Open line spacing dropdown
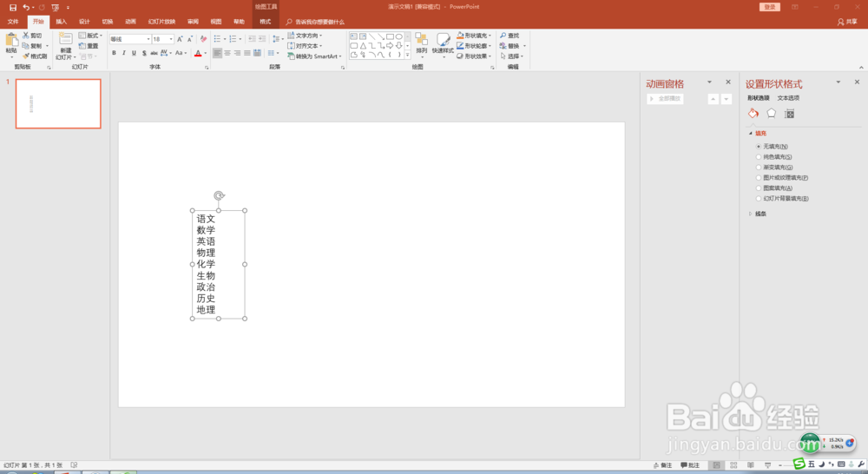The width and height of the screenshot is (868, 474). (278, 39)
